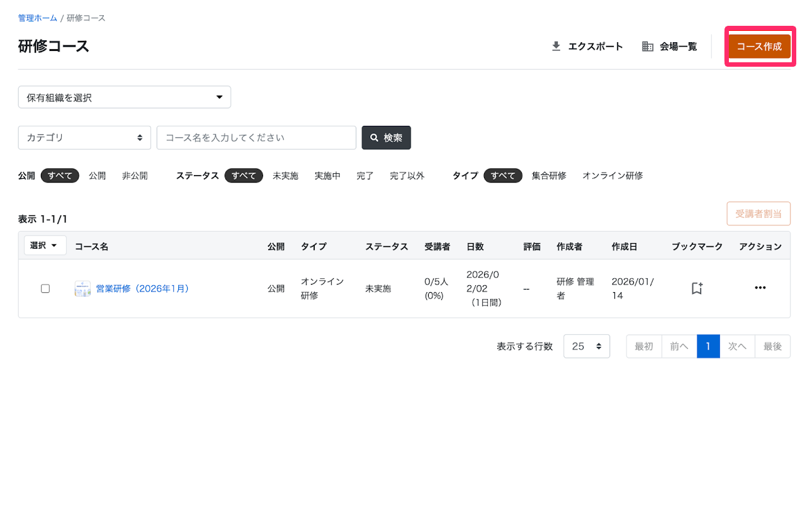The height and width of the screenshot is (510, 812).
Task: Click the ブックマーク column header
Action: pos(697,247)
